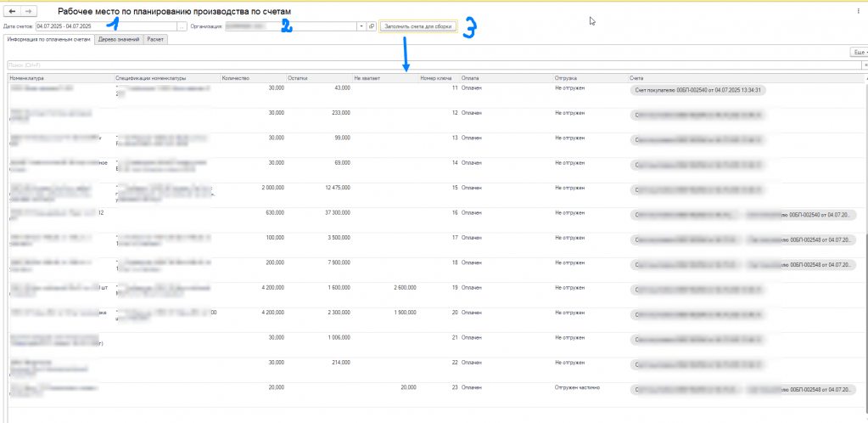Open the Дерево значений tab
The image size is (868, 423).
[x=119, y=39]
